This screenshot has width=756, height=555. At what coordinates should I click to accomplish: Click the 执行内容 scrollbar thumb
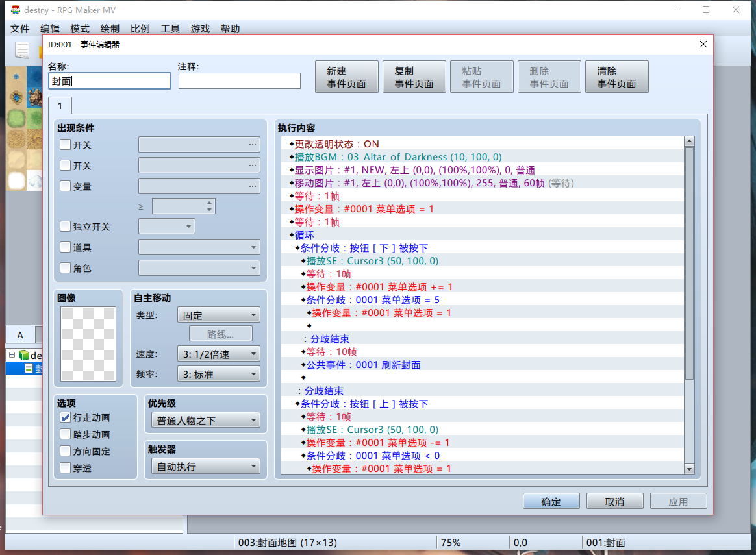click(690, 263)
